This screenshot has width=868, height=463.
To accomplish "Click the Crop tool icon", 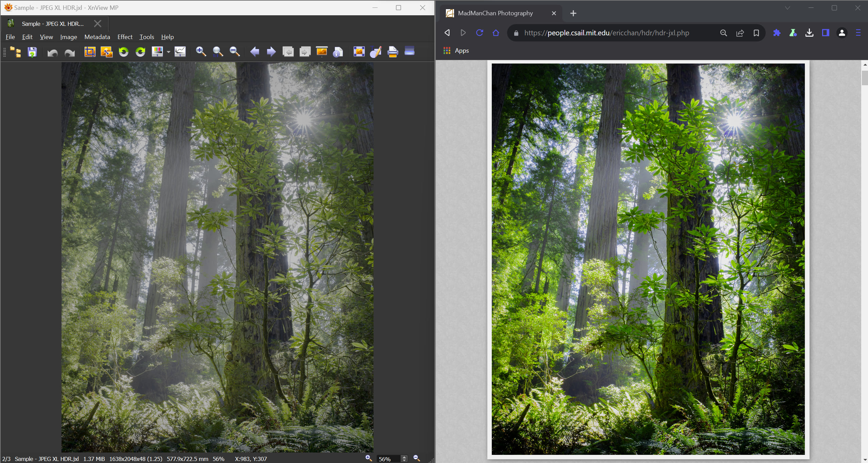I will click(x=90, y=52).
